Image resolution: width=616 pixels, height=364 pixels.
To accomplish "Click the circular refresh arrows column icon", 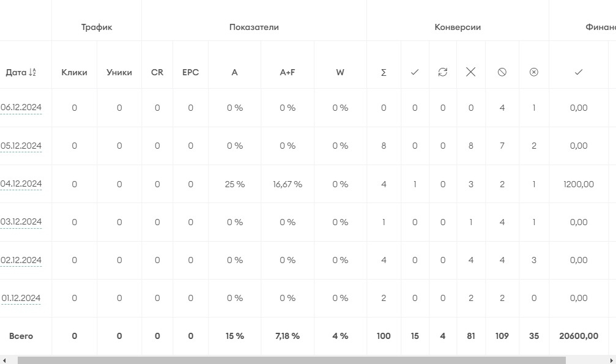I will (x=443, y=72).
